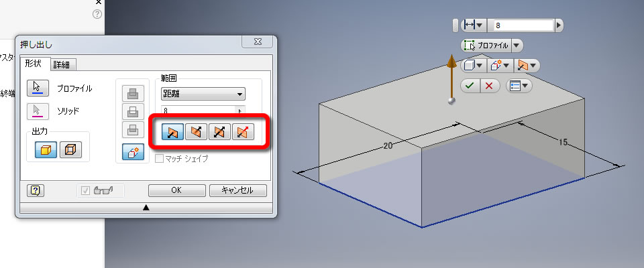Screen dimensions: 644x268
Task: Collapse the dialog with bottom triangle bar
Action: click(146, 208)
